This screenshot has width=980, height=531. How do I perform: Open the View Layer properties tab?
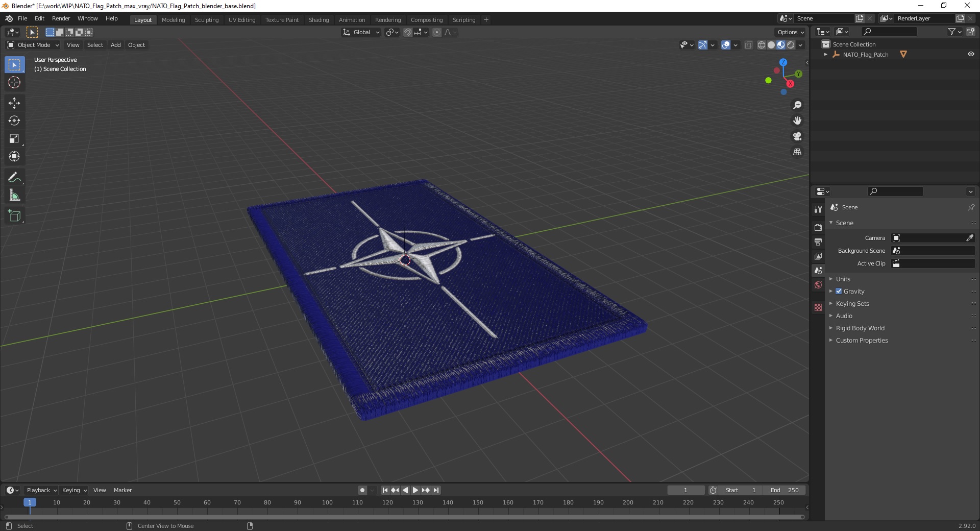818,256
